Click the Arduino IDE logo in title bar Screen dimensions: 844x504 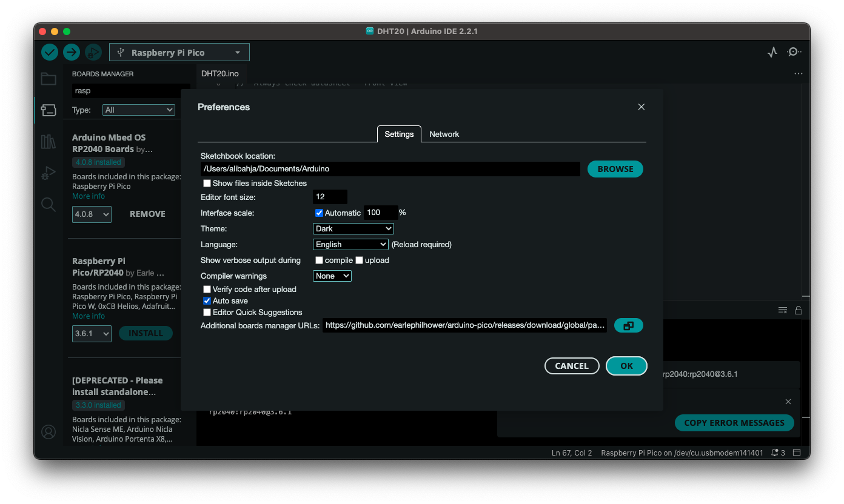[370, 31]
